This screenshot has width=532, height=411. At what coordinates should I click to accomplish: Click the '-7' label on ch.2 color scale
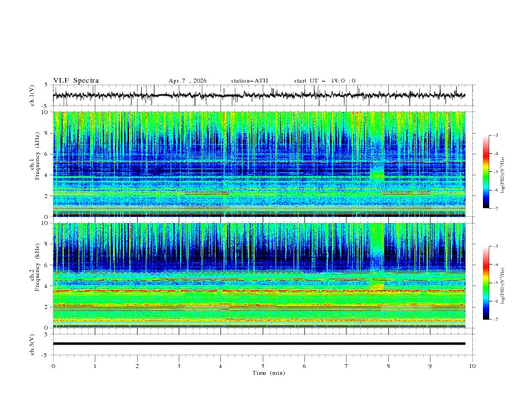(496, 320)
